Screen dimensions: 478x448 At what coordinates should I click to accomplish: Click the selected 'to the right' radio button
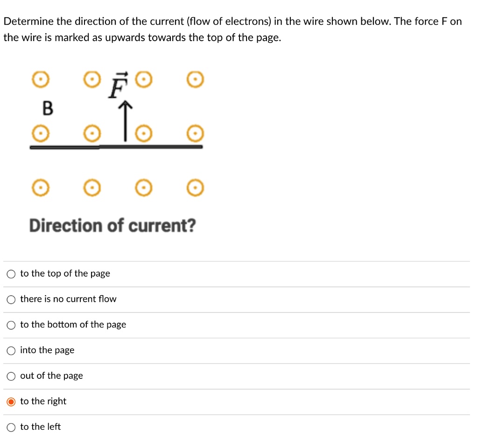point(11,401)
